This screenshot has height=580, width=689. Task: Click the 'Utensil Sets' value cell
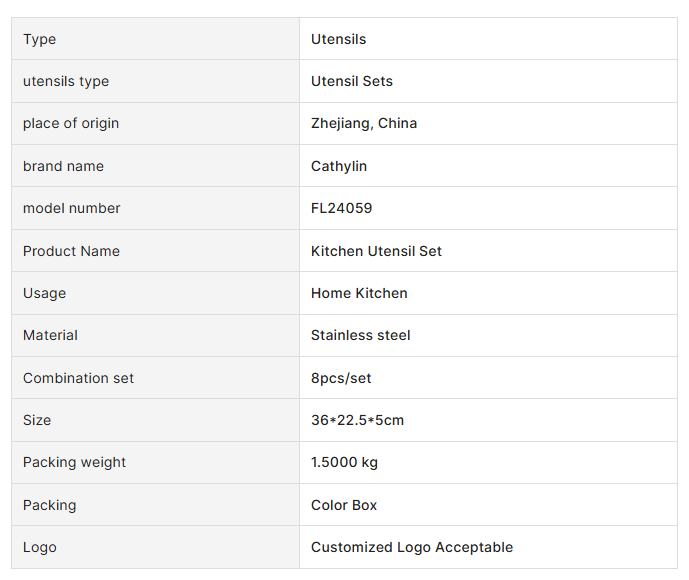tap(352, 81)
